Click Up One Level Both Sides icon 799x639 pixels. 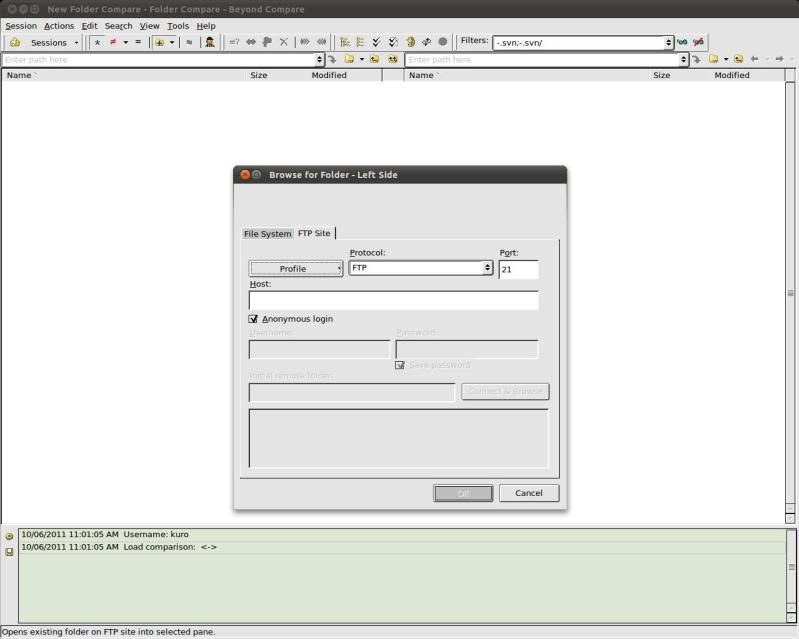coord(392,60)
